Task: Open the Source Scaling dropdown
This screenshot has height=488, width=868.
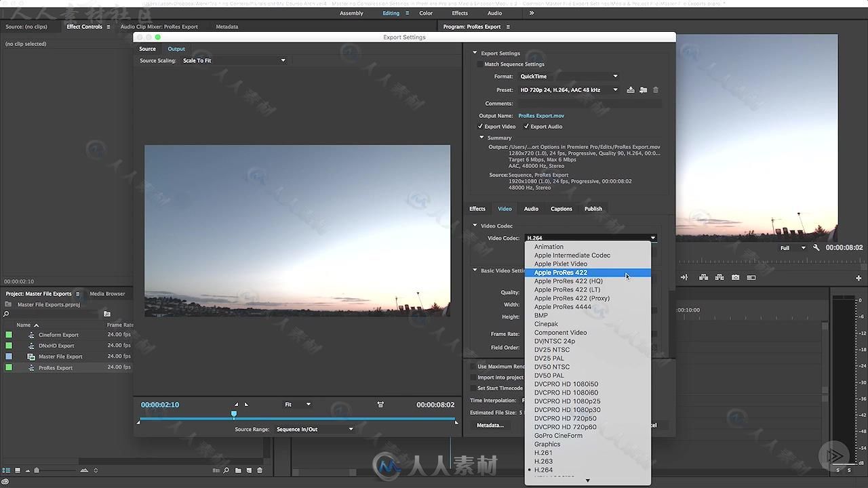Action: click(x=234, y=60)
